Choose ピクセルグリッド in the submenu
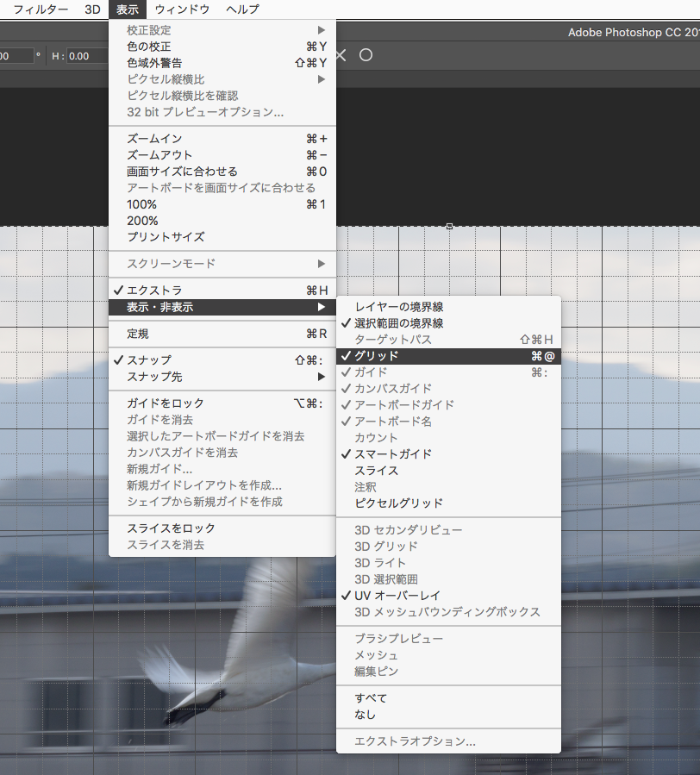 pos(398,503)
